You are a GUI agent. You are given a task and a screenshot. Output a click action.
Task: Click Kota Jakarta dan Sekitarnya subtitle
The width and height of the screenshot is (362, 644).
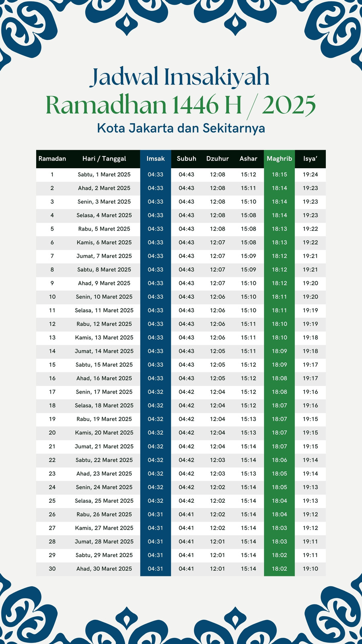tap(181, 128)
